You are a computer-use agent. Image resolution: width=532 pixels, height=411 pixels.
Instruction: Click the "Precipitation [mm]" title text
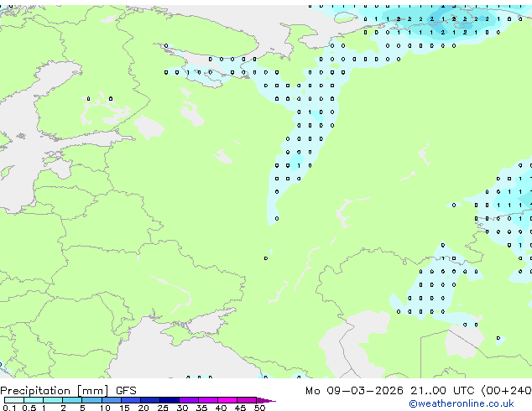click(55, 391)
